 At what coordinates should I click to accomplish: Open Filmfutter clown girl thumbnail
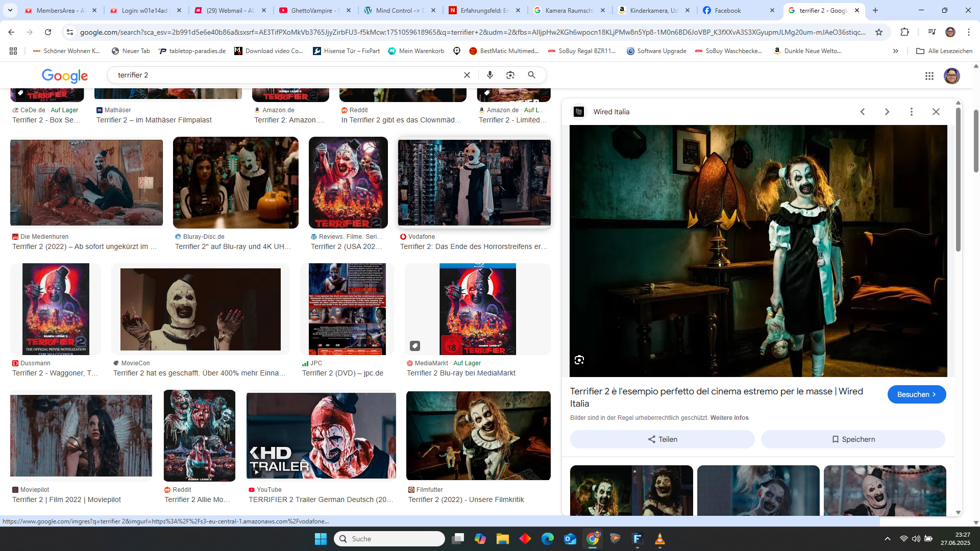pos(478,436)
